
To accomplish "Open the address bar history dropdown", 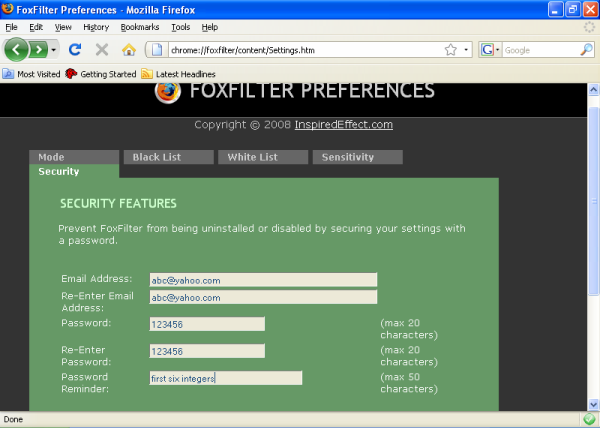I will pos(466,50).
